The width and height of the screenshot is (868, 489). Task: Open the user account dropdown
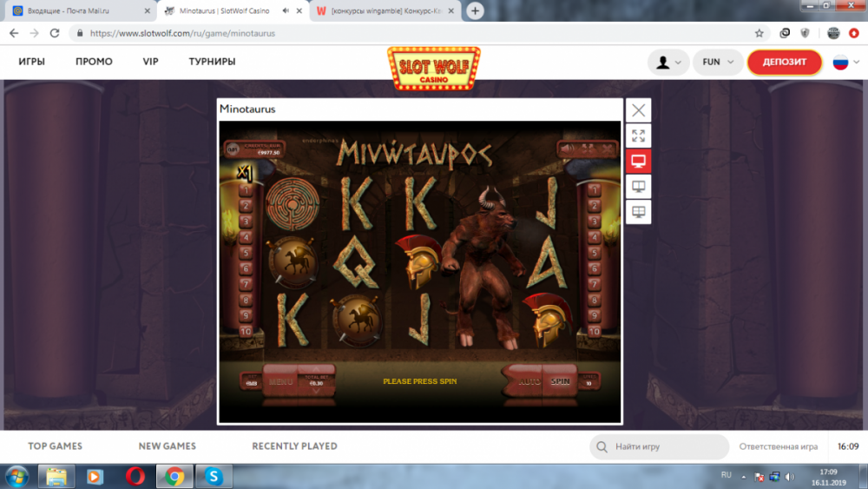668,63
